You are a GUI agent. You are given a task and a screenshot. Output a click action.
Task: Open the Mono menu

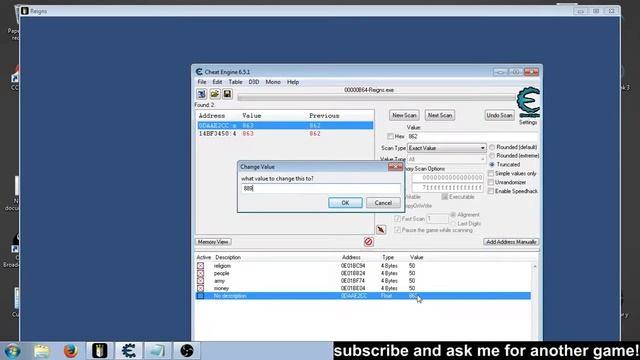coord(273,82)
